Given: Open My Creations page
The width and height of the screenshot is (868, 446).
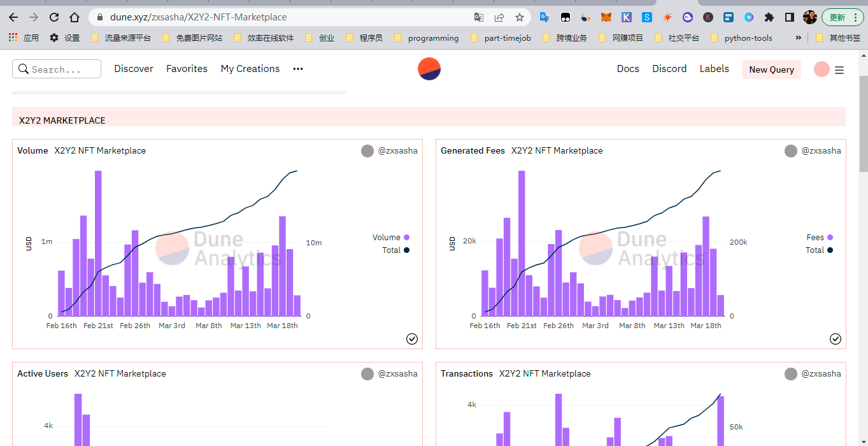Looking at the screenshot, I should click(x=250, y=69).
